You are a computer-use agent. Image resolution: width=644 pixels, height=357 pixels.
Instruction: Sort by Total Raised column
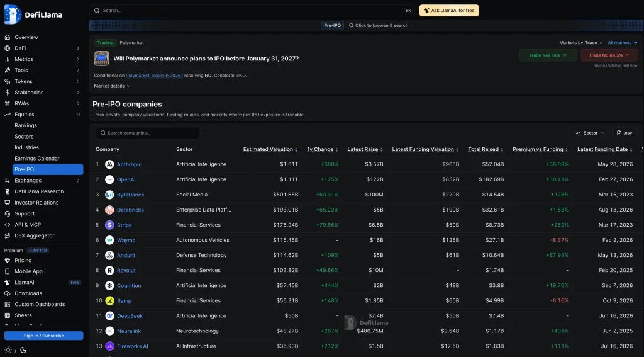(486, 149)
